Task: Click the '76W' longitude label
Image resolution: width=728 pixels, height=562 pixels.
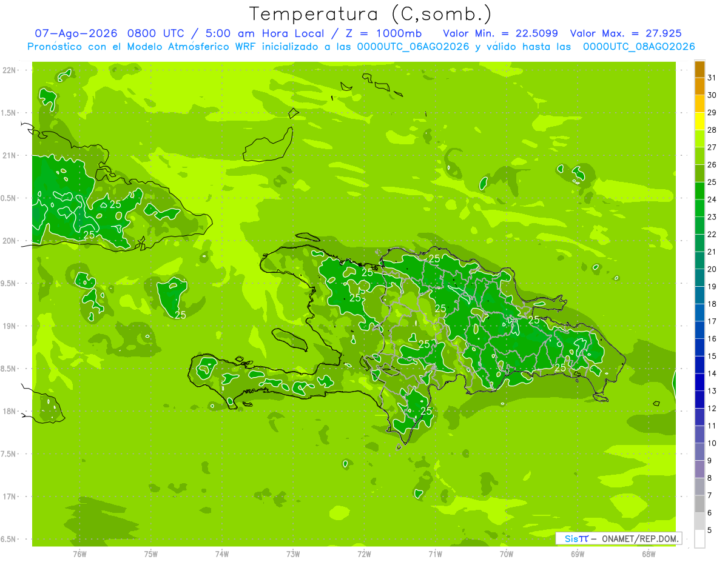Action: click(79, 554)
